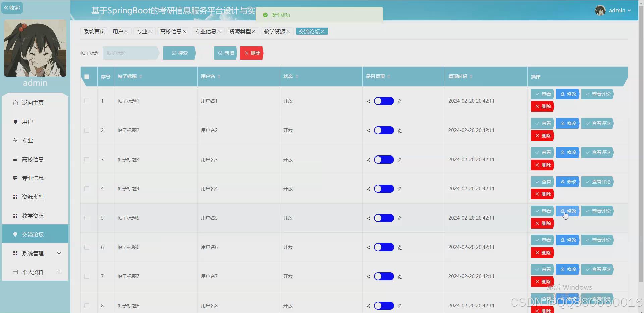Click 查看评论 for row 帖子标题3
This screenshot has width=644, height=313.
[x=598, y=152]
